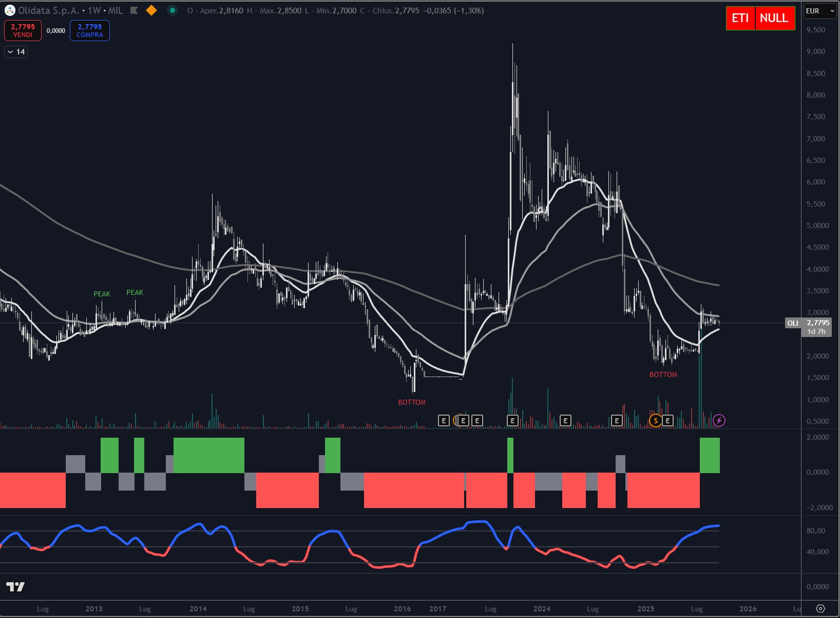
Task: Expand the collapsed 14 indicators legend
Action: pyautogui.click(x=16, y=52)
